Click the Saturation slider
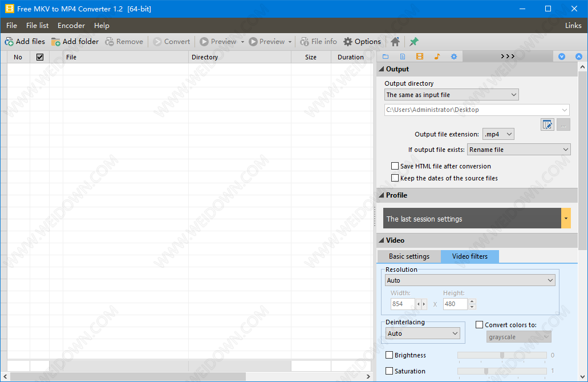Screen dimensions: 588x382 click(x=502, y=371)
